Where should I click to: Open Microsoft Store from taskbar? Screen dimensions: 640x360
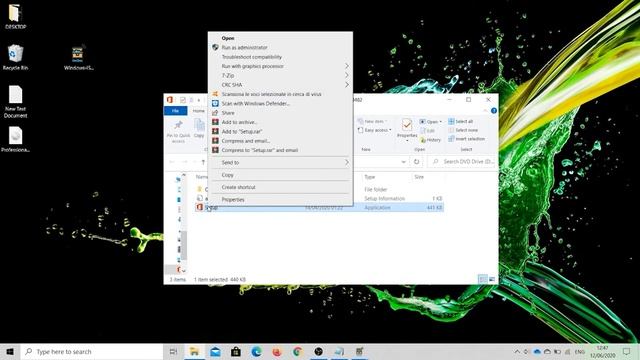click(236, 351)
